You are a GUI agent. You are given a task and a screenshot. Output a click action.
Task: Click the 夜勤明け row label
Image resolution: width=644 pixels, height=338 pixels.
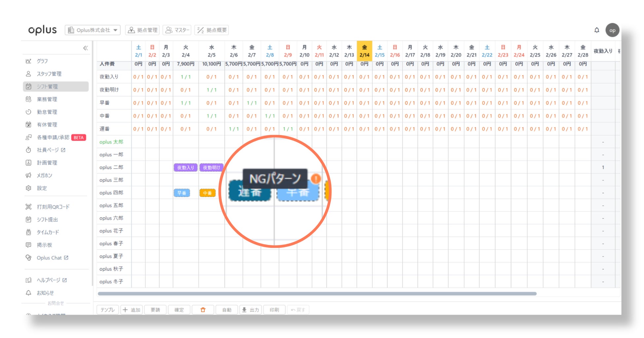click(109, 90)
